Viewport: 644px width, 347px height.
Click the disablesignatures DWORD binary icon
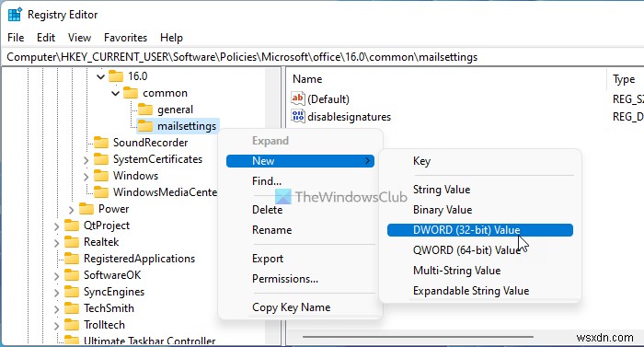(298, 116)
